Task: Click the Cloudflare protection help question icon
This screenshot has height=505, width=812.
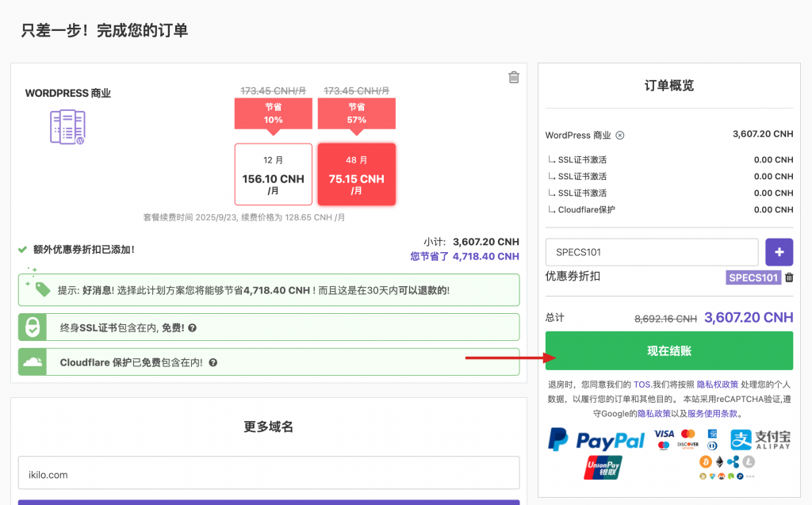Action: point(213,362)
